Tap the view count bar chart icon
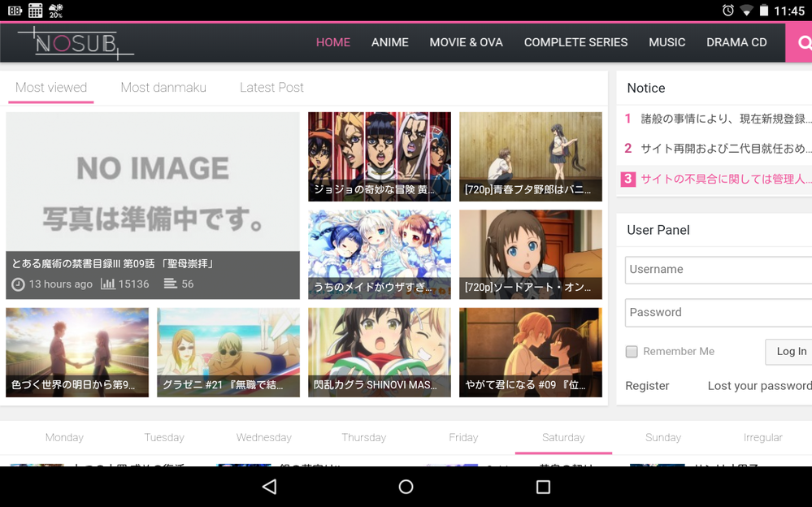Viewport: 812px width, 507px height. pyautogui.click(x=107, y=284)
